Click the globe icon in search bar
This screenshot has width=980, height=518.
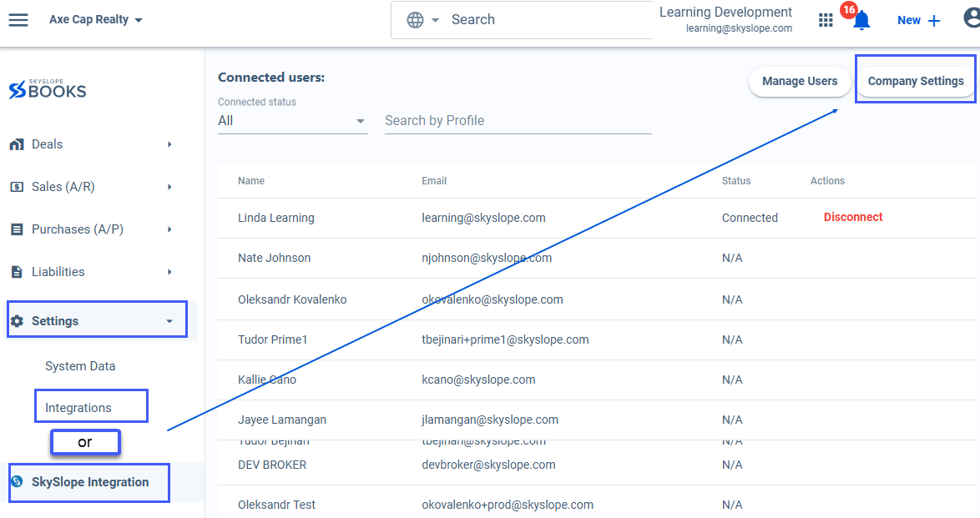pos(415,20)
